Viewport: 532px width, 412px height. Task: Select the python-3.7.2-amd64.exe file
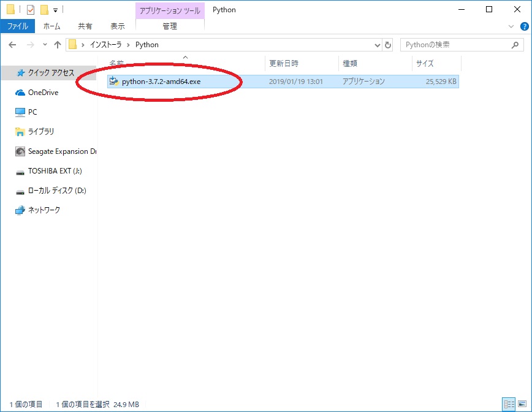click(x=283, y=82)
